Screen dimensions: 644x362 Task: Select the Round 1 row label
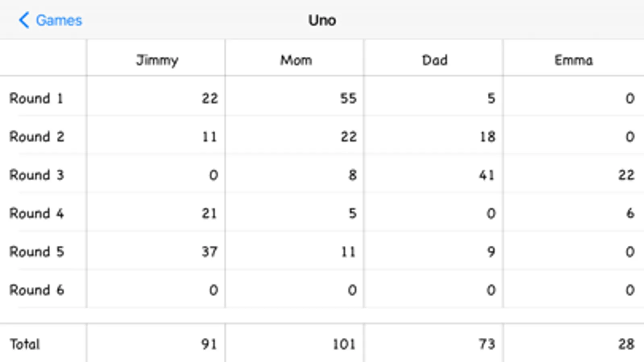click(36, 98)
